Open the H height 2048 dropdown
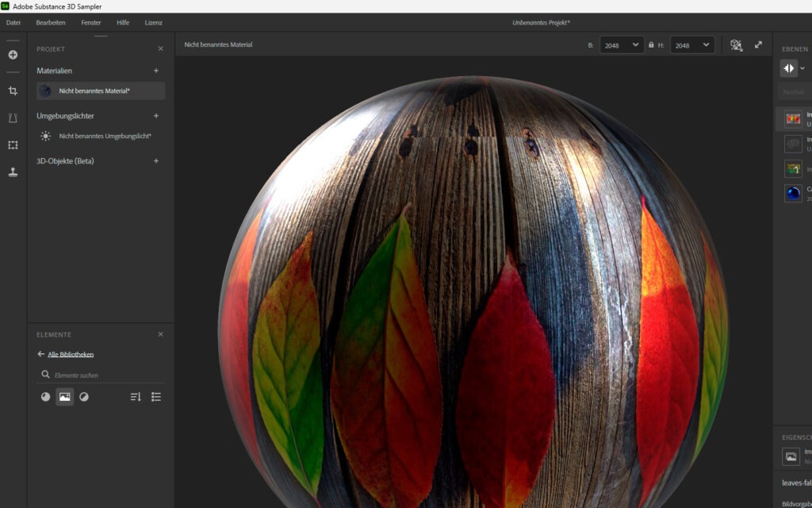Viewport: 812px width, 508px height. 692,45
